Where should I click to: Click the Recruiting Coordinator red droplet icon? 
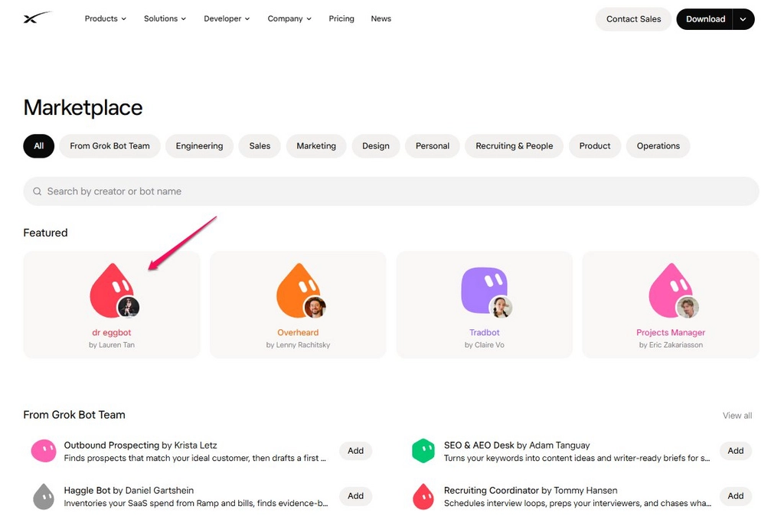click(x=423, y=497)
